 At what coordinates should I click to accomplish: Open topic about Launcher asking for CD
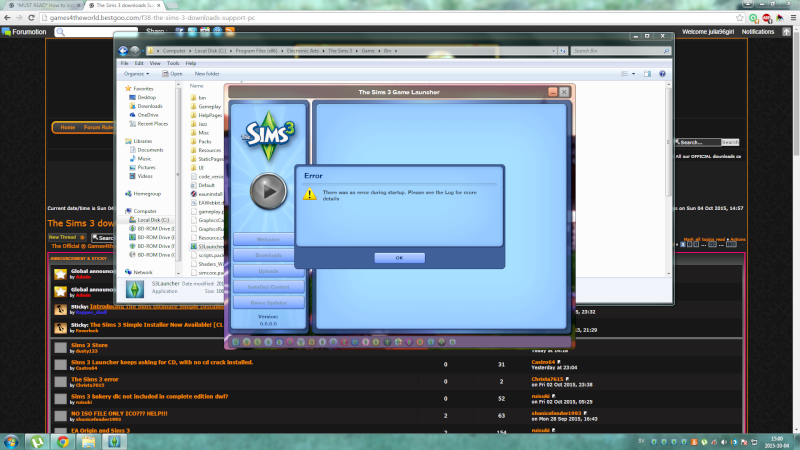pos(162,362)
